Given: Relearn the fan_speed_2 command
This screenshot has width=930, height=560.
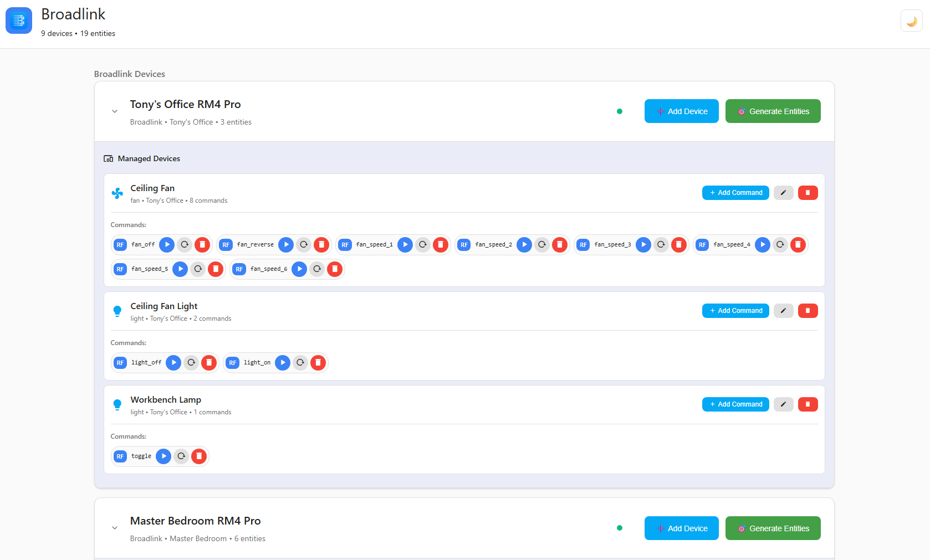Looking at the screenshot, I should point(542,244).
